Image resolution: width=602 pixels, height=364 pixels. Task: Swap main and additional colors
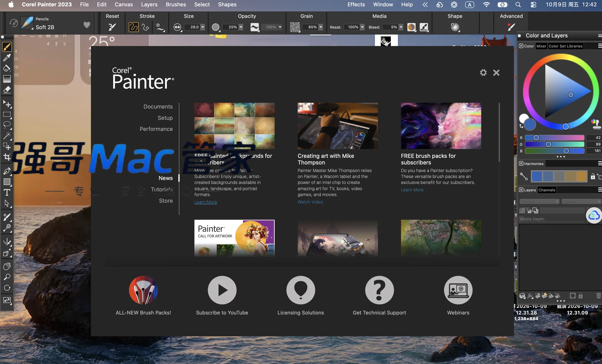click(x=521, y=126)
